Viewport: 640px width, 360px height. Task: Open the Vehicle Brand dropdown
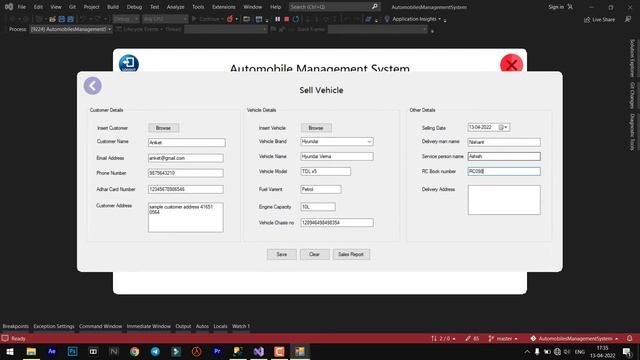[x=369, y=142]
